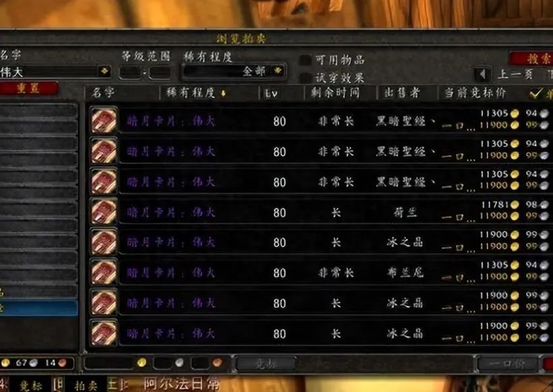Click the last row's card icon

click(x=104, y=333)
